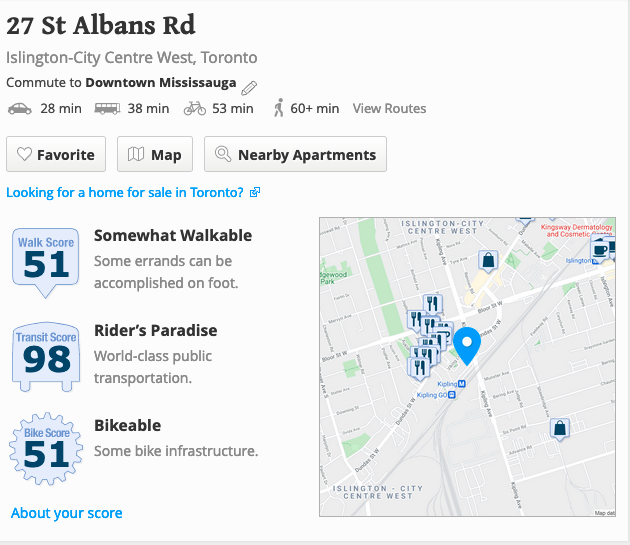This screenshot has width=630, height=545.
Task: Open the View Routes link
Action: point(389,108)
